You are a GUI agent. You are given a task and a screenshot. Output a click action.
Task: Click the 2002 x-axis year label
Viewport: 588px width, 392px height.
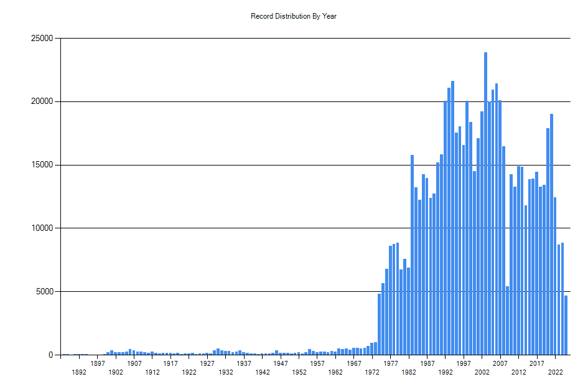click(482, 373)
